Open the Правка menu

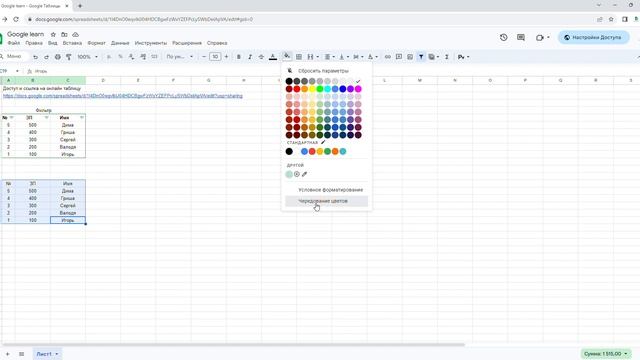(34, 43)
